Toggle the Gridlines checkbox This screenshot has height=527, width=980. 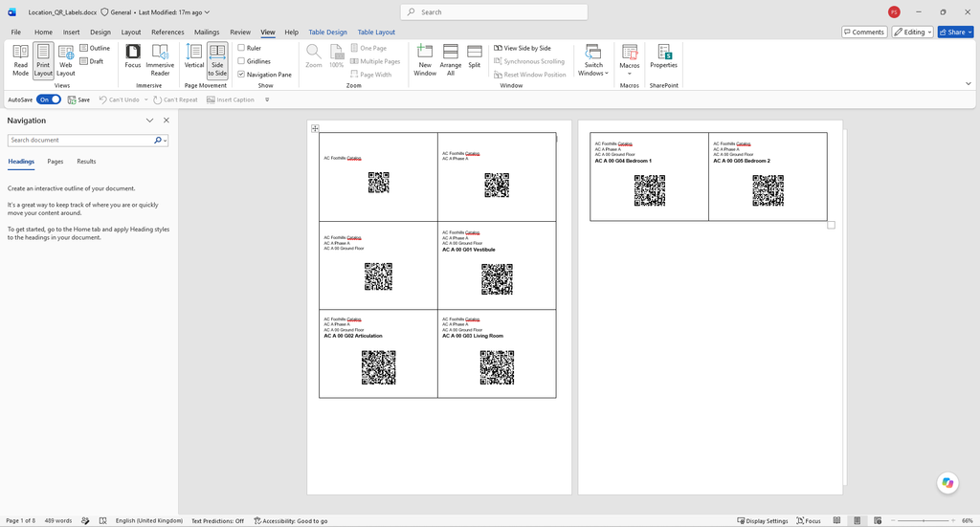pos(241,61)
